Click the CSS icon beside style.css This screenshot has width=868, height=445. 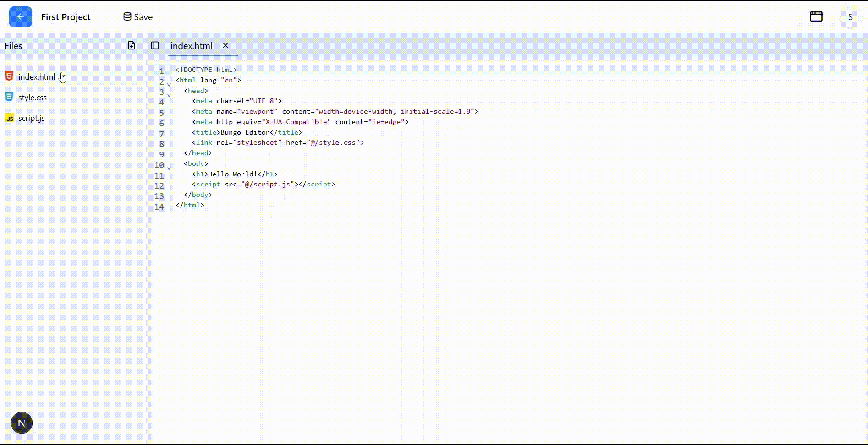pos(9,97)
